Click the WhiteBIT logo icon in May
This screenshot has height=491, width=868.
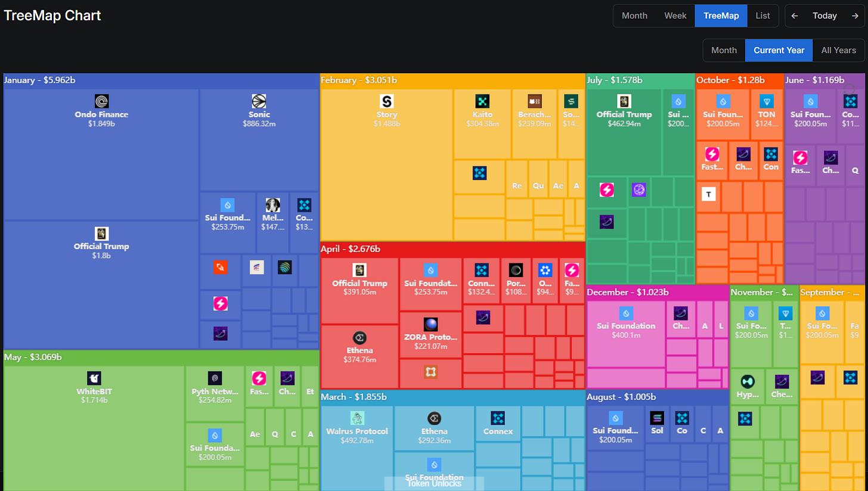click(94, 378)
